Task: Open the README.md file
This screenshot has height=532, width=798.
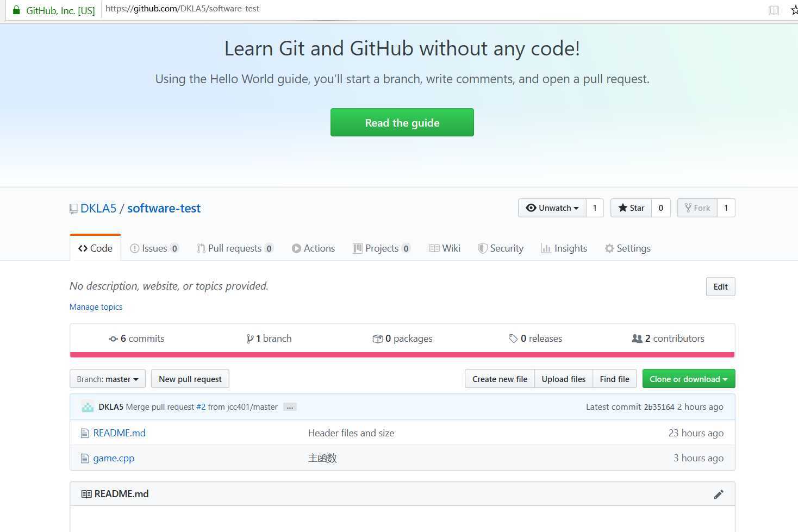Action: (x=119, y=433)
